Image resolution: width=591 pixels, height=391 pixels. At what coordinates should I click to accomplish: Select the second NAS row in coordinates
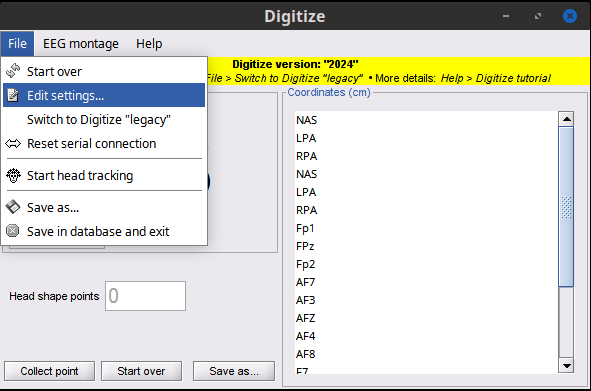[x=426, y=174]
